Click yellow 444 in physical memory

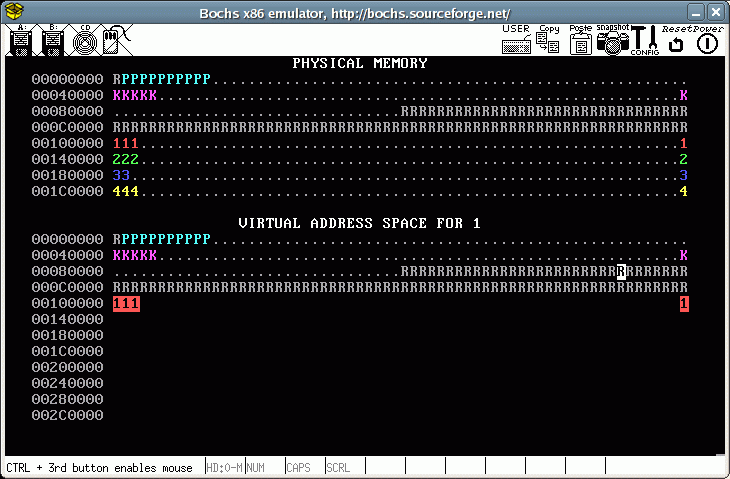point(126,191)
